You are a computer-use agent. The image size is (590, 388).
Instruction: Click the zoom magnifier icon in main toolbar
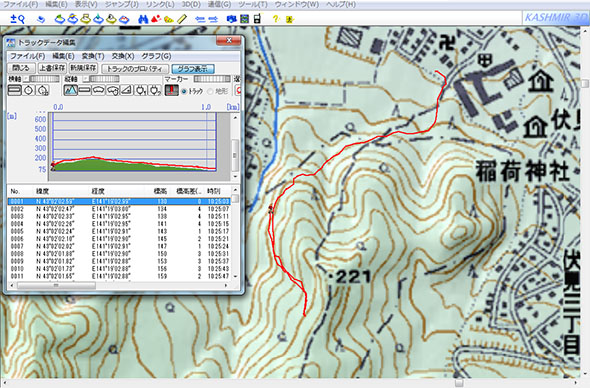pyautogui.click(x=17, y=18)
